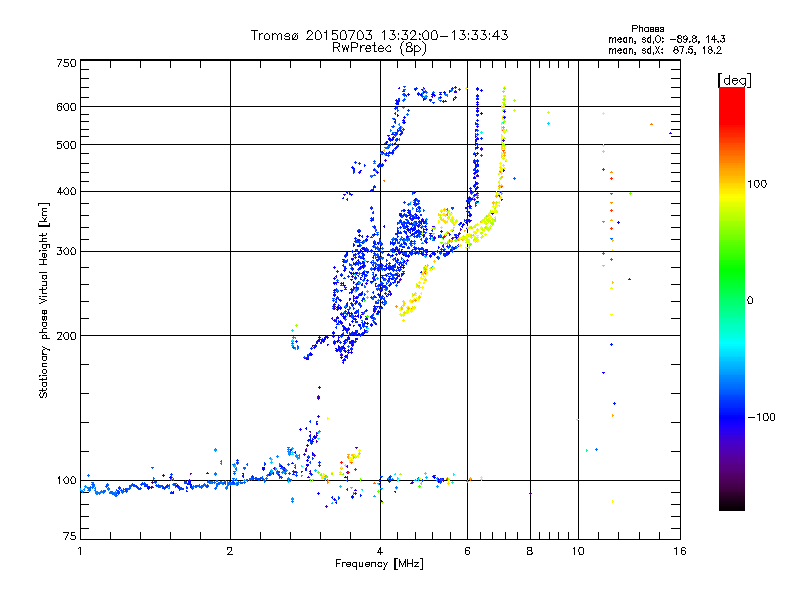Click the '[deg]' colorbar unit label
800x600 pixels.
[x=734, y=80]
